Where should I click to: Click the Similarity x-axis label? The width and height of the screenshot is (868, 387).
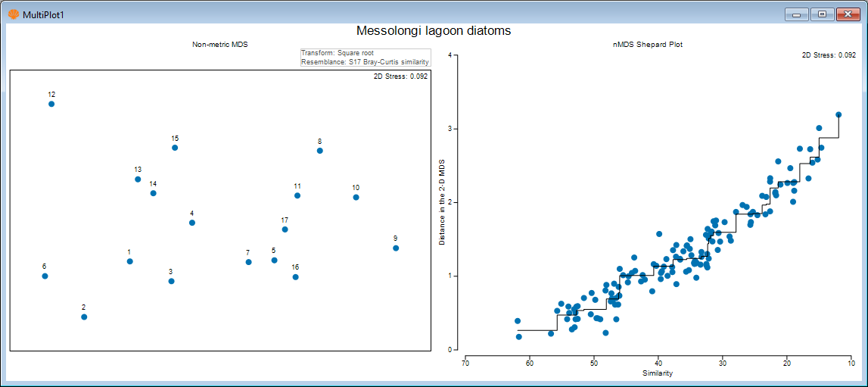[x=657, y=373]
